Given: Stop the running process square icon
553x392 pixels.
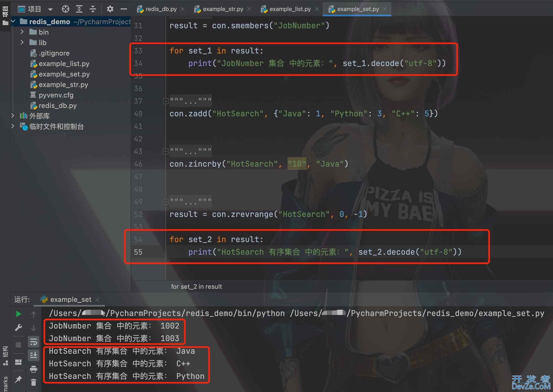Looking at the screenshot, I should tap(18, 345).
